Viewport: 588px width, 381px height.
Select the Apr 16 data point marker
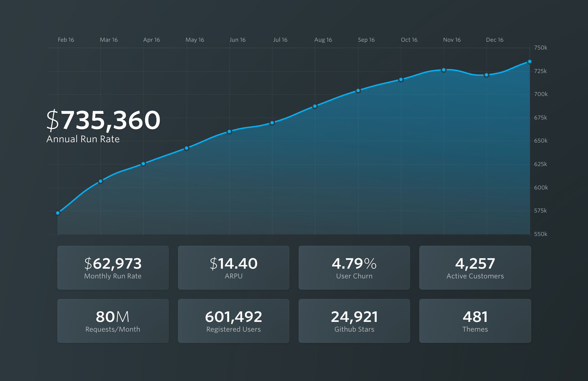[143, 164]
